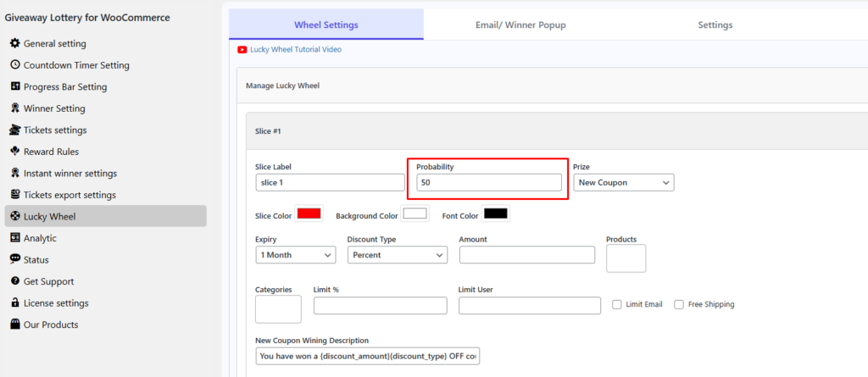Expand the Expiry dropdown set to 1 Month
This screenshot has width=868, height=377.
(x=295, y=254)
